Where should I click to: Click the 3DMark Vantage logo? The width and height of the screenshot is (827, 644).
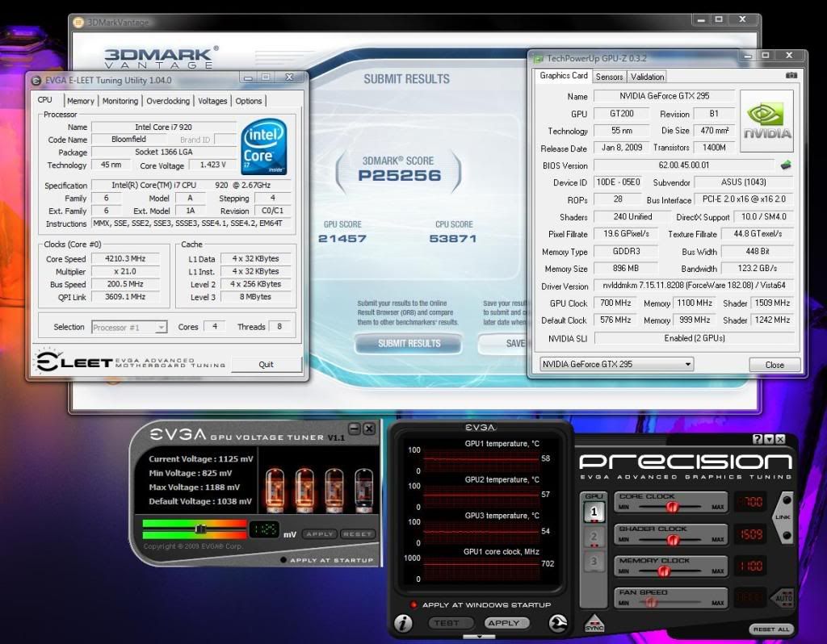[161, 57]
